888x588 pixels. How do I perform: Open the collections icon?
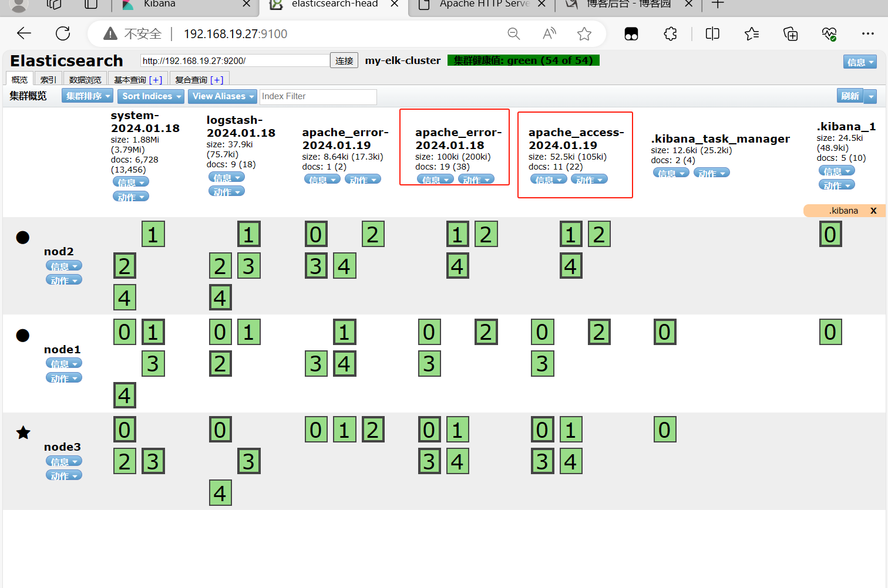tap(791, 34)
